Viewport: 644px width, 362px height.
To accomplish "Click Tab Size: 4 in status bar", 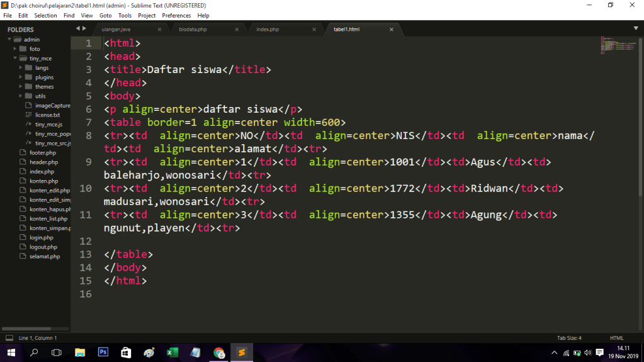I will coord(569,338).
